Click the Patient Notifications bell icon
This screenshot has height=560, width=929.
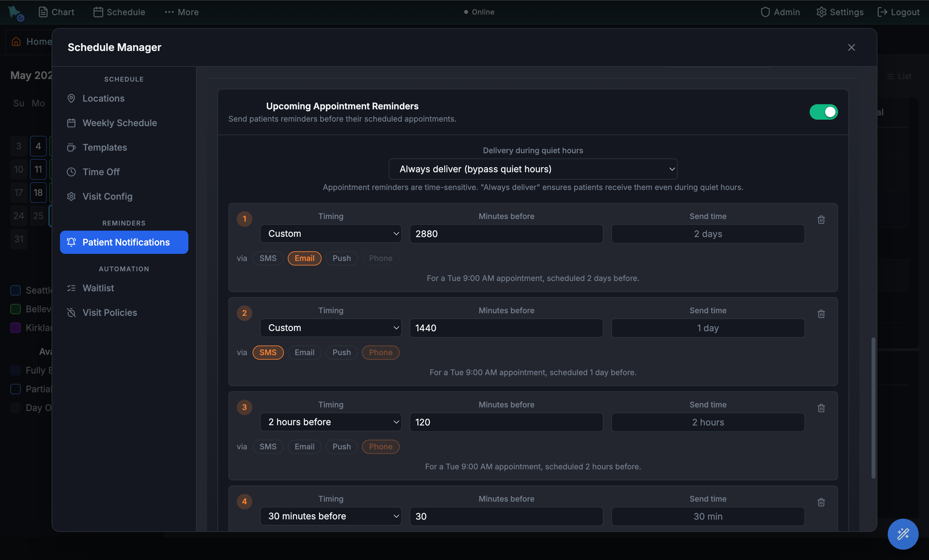[x=71, y=242]
